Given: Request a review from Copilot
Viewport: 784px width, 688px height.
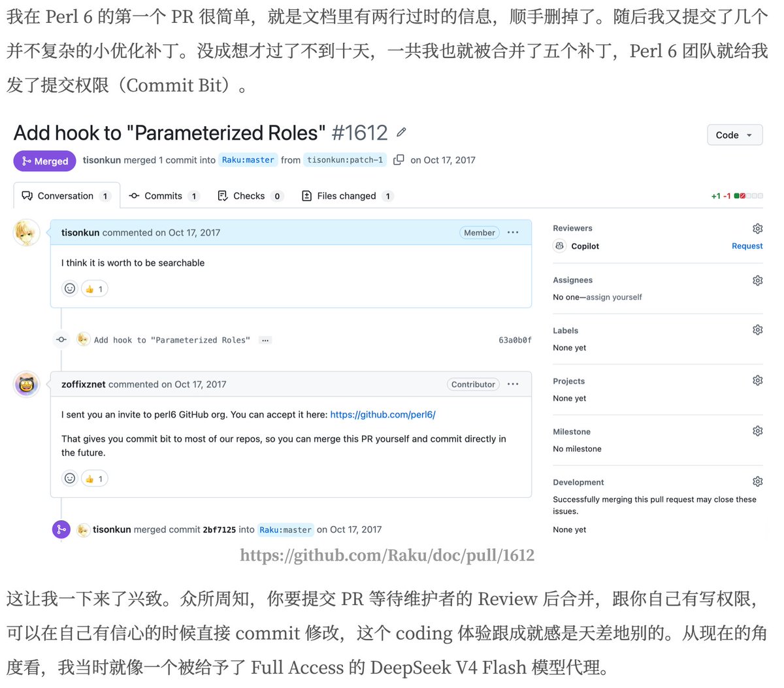Looking at the screenshot, I should (747, 246).
